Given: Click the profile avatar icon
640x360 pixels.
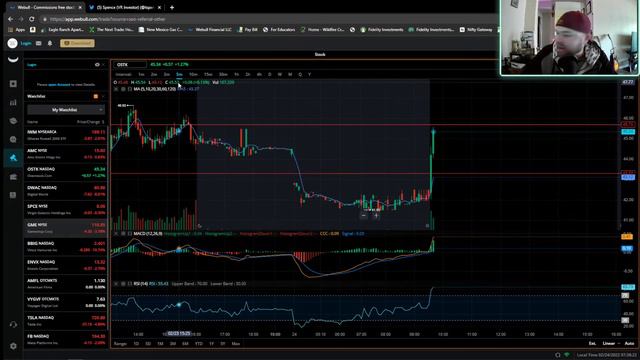Looking at the screenshot, I should coord(12,43).
